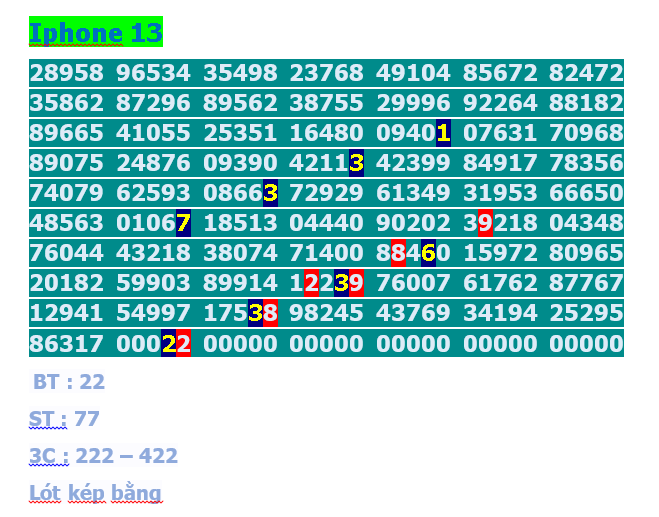The height and width of the screenshot is (517, 659).
Task: Click the green-highlighted Iphone 13 heading
Action: point(95,33)
